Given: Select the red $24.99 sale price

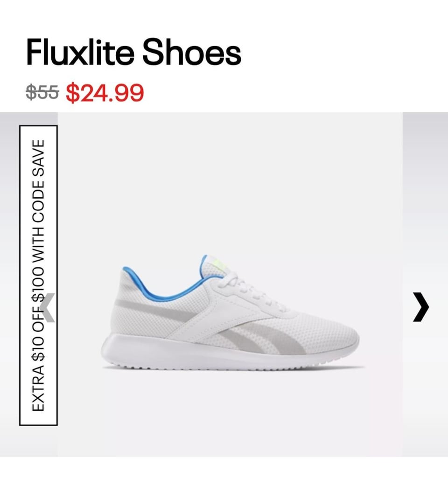Looking at the screenshot, I should tap(105, 93).
